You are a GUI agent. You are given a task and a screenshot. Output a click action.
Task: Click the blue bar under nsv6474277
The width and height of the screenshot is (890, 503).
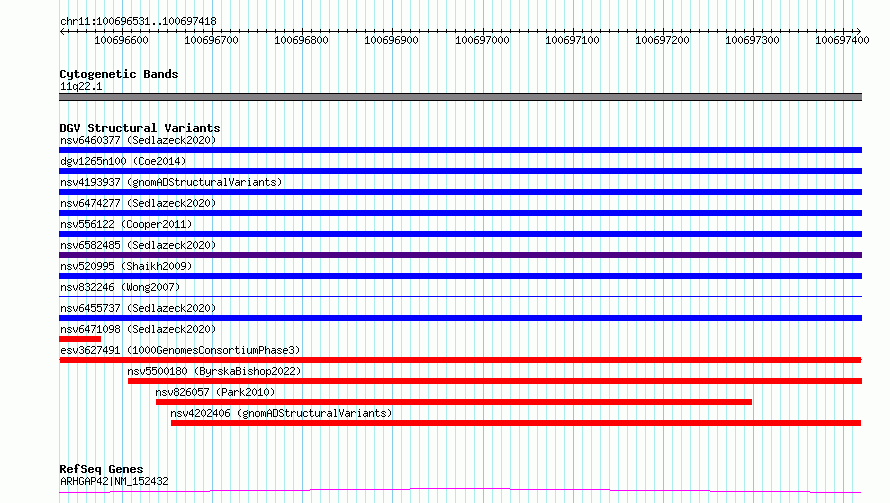460,213
